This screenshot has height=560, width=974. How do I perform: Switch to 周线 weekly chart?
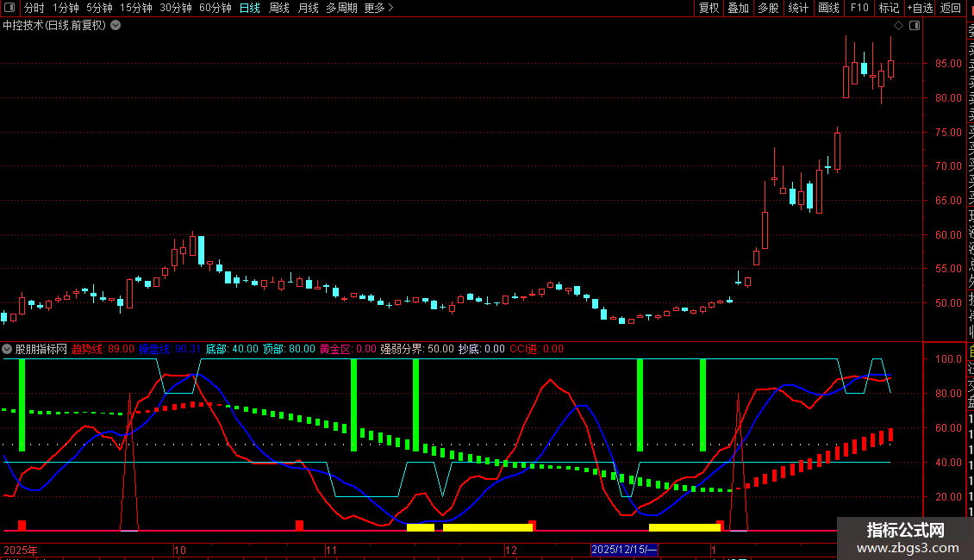pos(279,8)
